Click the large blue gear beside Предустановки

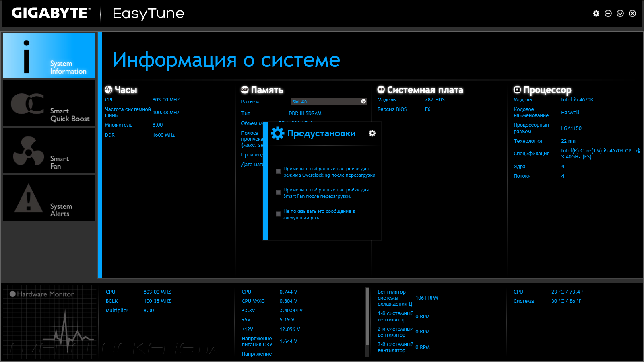pyautogui.click(x=277, y=133)
